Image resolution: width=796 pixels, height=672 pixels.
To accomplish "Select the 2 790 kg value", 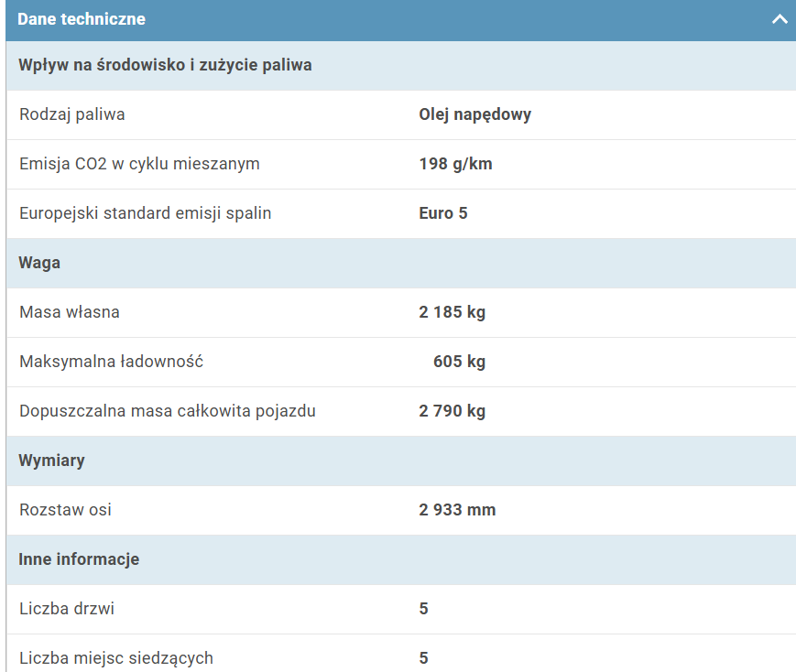I will click(x=453, y=411).
